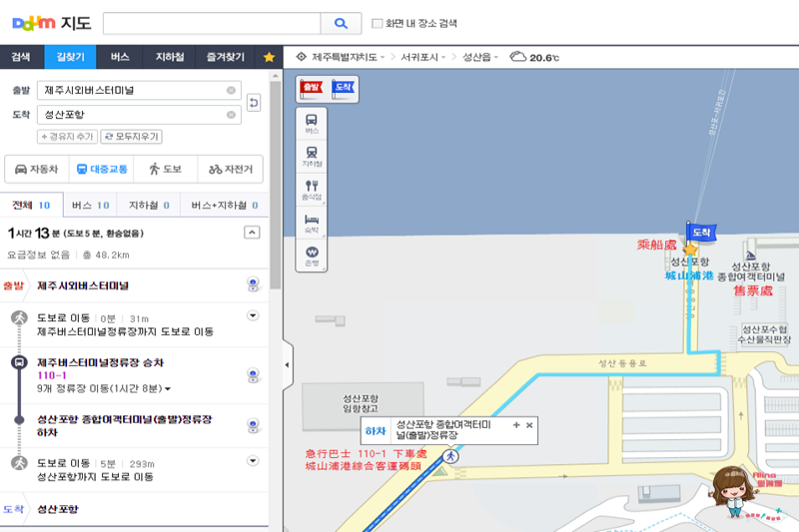Show lodging with 숙박 map icon
799x532 pixels.
(x=312, y=223)
